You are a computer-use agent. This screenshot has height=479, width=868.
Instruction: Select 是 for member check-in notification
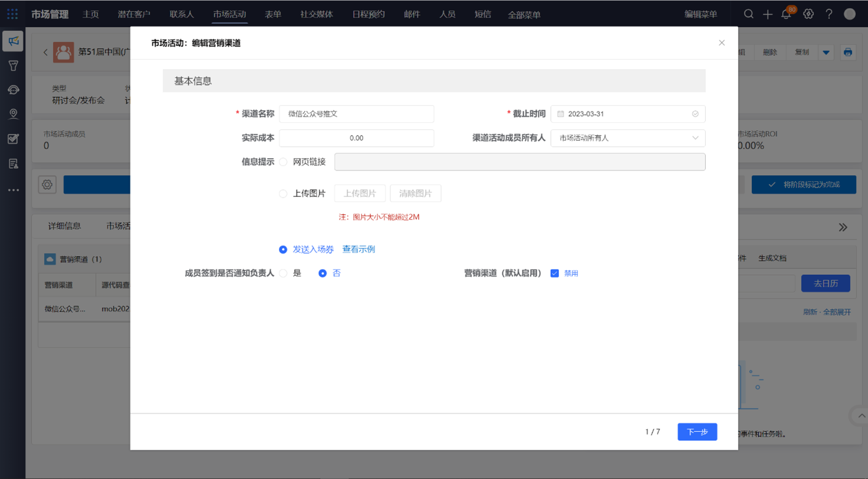(284, 273)
